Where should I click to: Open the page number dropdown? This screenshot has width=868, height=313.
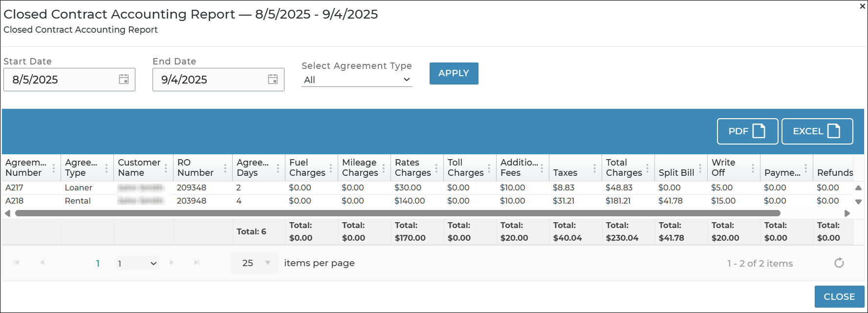tap(137, 264)
